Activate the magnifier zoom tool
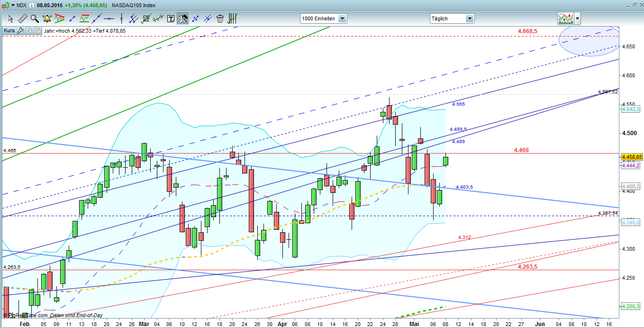This screenshot has height=328, width=644. pyautogui.click(x=35, y=18)
